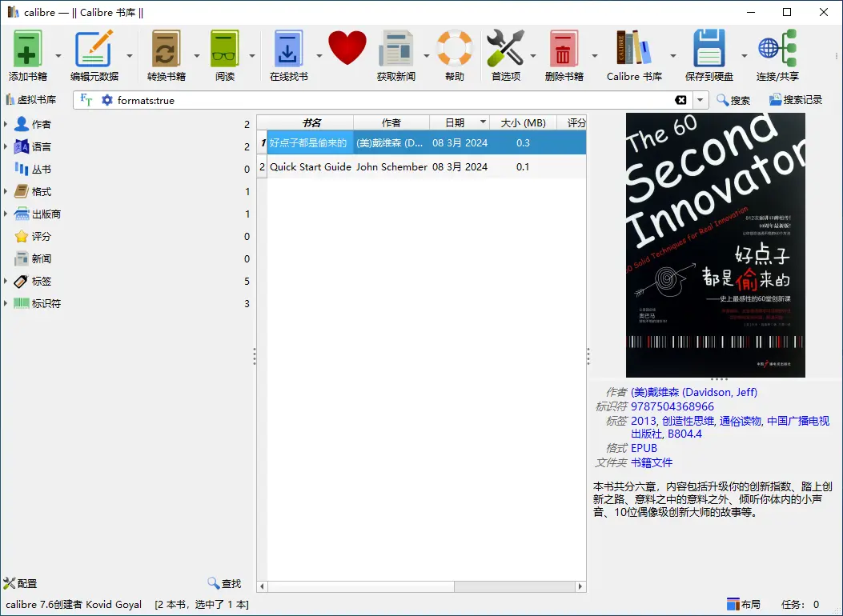Open Edit Metadata (编辑元数据) tool
The height and width of the screenshot is (616, 843).
(94, 50)
